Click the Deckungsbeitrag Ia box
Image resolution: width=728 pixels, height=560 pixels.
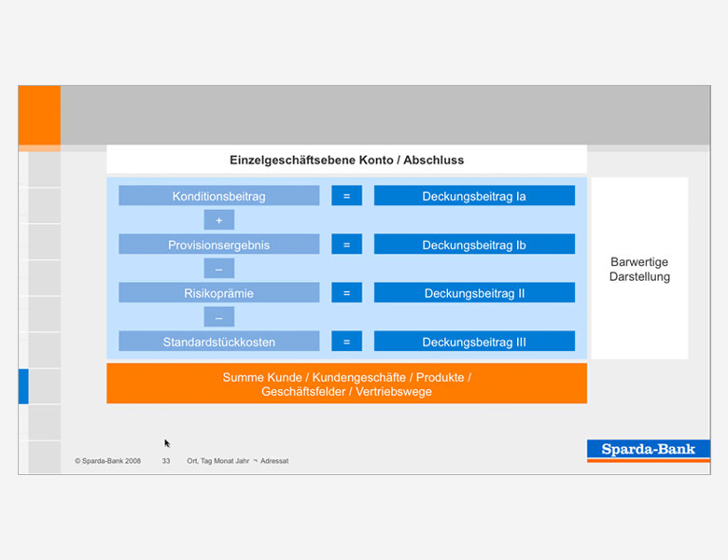point(474,196)
